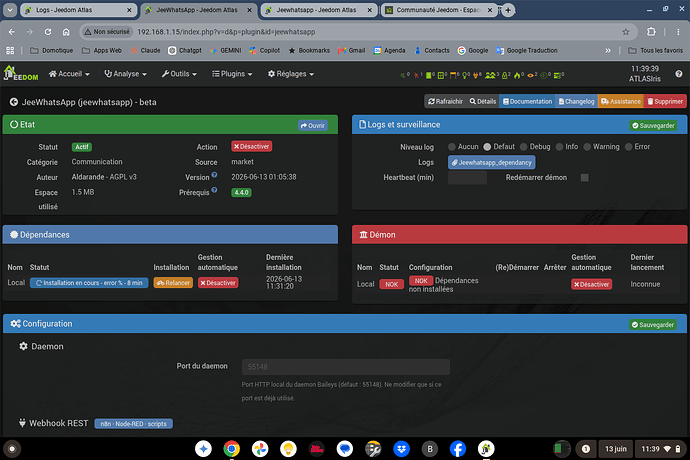
Task: Click Ouvrir in the Etat panel
Action: click(x=313, y=125)
